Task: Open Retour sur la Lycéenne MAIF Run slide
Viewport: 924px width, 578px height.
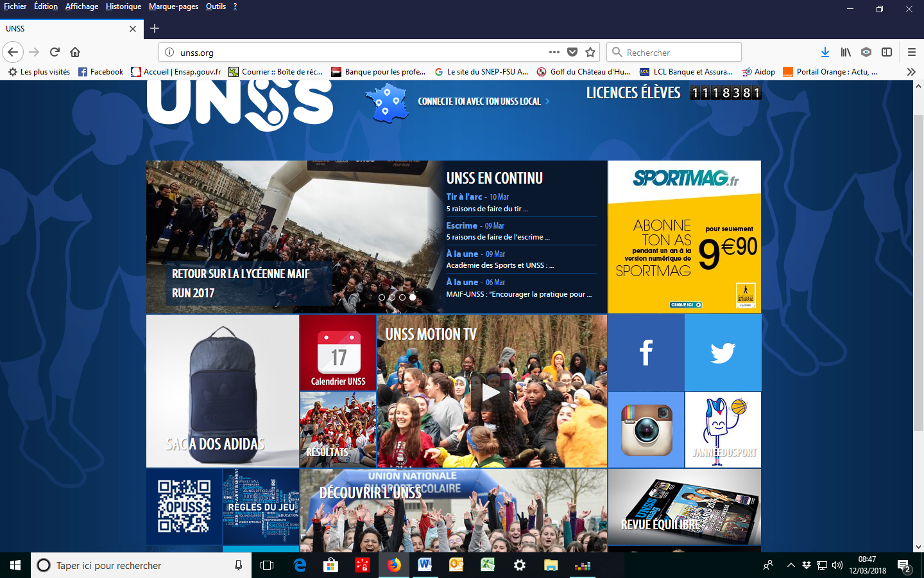Action: point(241,283)
